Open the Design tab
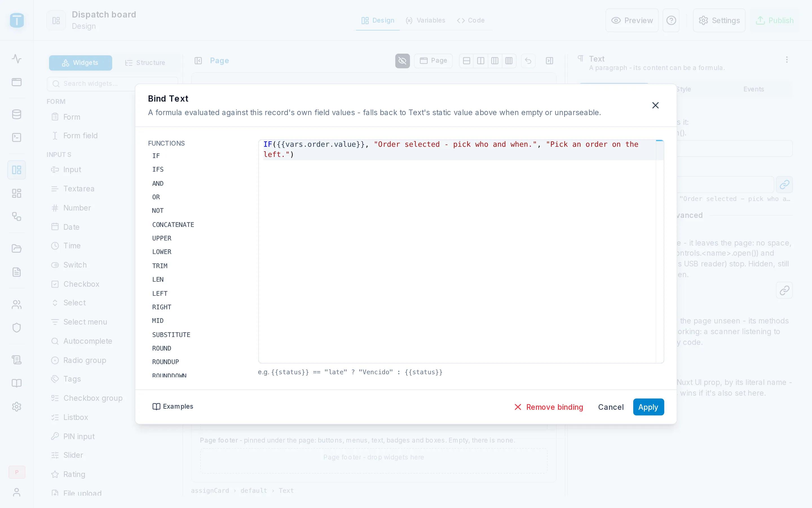This screenshot has width=812, height=508. click(378, 20)
